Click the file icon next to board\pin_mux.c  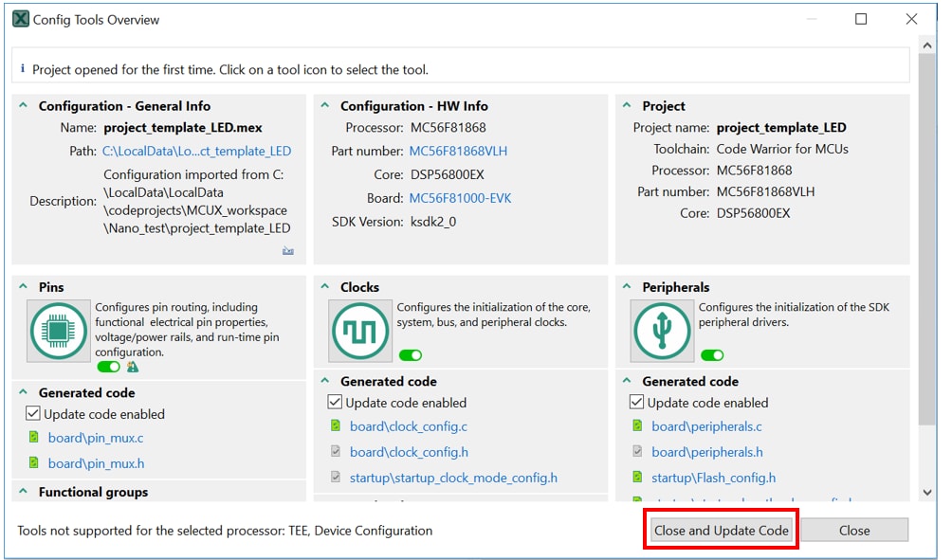pos(34,438)
